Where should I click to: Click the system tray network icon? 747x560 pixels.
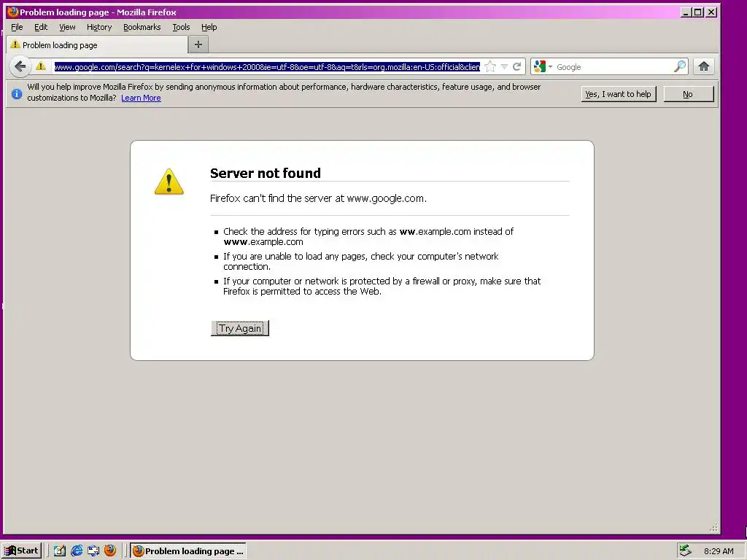click(x=685, y=551)
